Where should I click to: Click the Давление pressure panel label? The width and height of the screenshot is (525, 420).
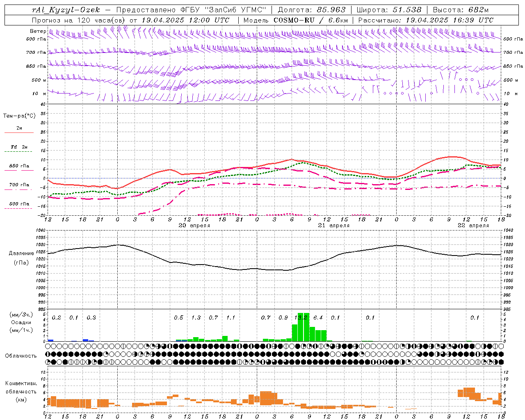point(21,253)
